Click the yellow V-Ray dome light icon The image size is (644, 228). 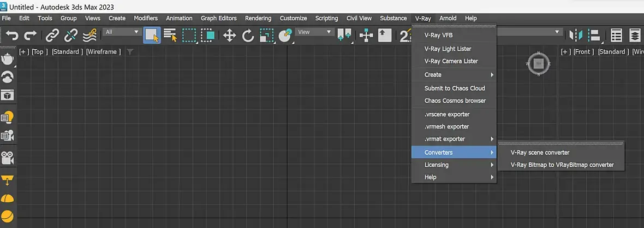(x=8, y=198)
